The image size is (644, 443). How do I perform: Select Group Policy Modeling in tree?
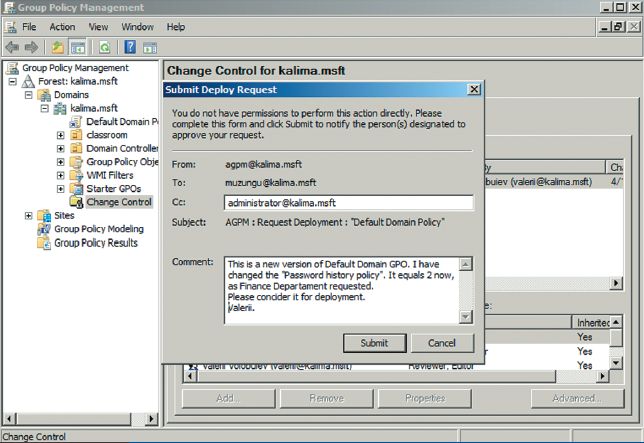coord(98,229)
